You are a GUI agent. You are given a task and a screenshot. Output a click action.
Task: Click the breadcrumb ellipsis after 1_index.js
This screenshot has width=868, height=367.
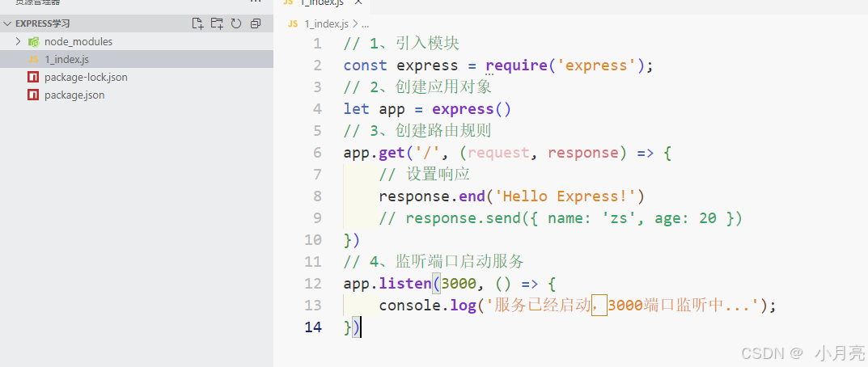(365, 24)
